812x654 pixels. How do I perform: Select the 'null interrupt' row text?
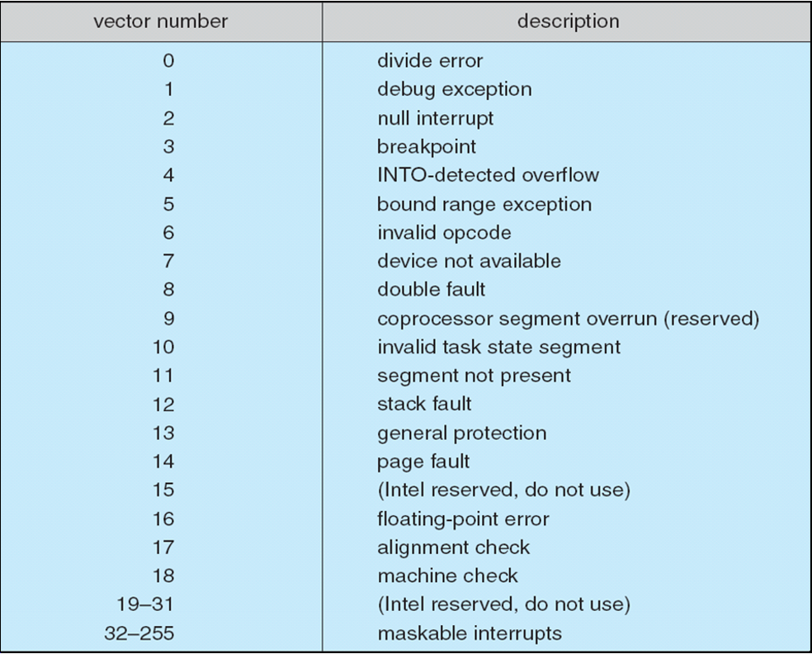tap(435, 118)
